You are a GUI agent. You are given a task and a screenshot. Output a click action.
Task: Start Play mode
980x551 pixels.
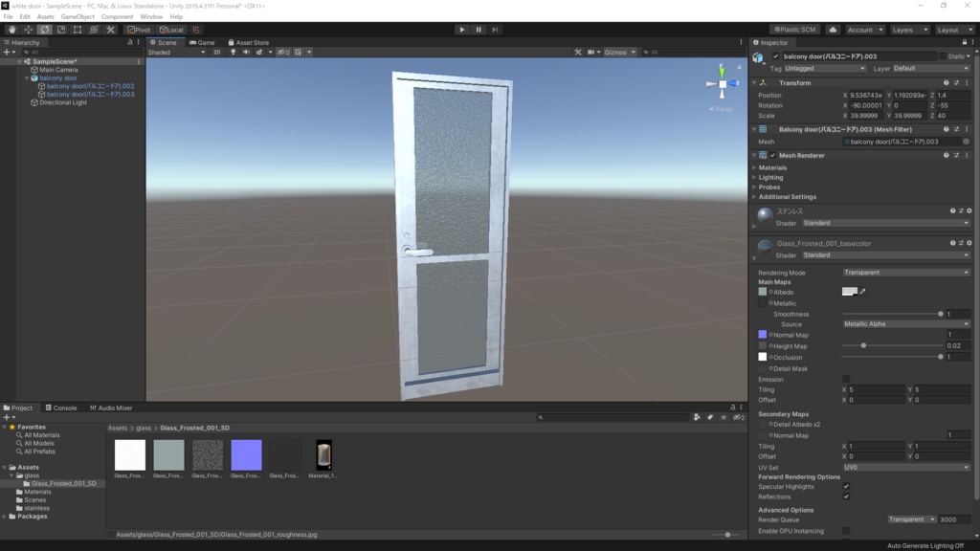[x=462, y=30]
